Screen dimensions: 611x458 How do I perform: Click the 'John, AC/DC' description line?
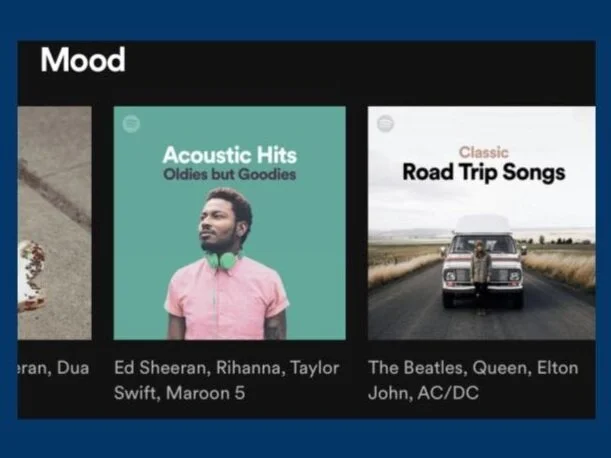click(x=423, y=393)
